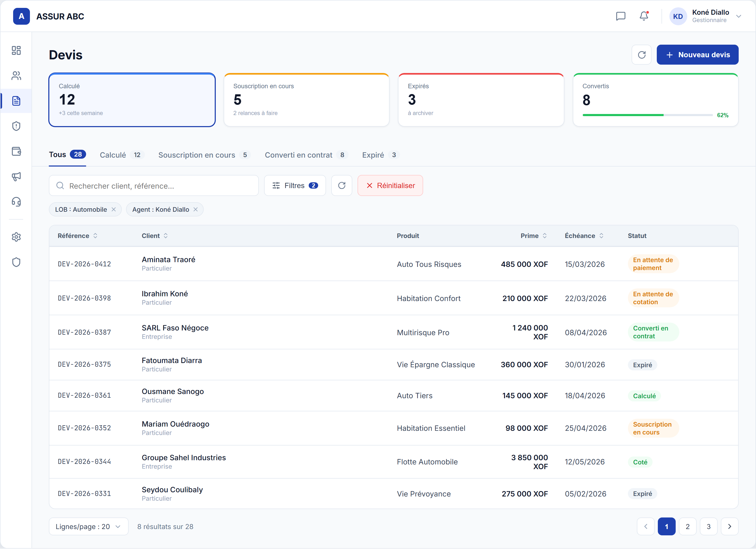The height and width of the screenshot is (549, 756).
Task: Open quote DEV-2026-0352
Action: (x=84, y=428)
